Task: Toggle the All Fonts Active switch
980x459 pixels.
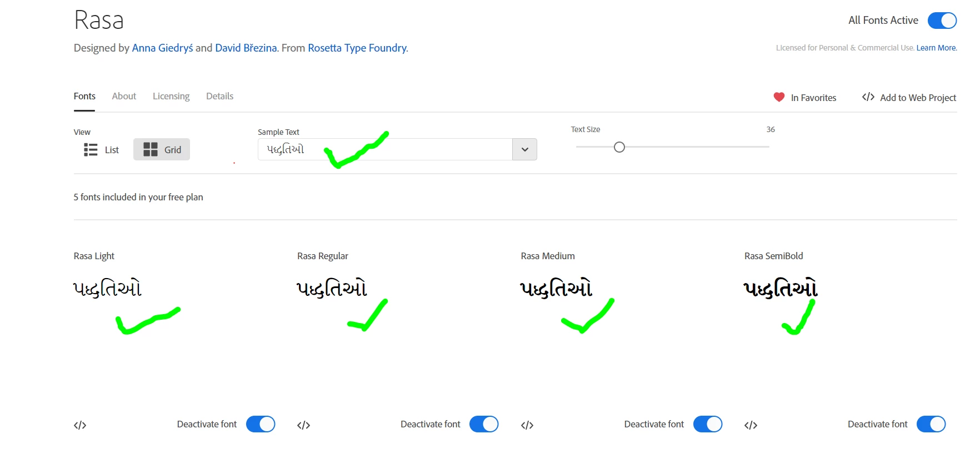Action: [942, 21]
